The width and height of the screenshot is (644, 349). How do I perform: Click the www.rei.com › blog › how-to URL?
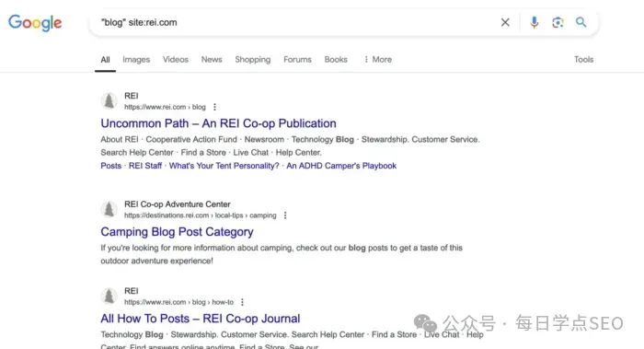click(x=179, y=302)
